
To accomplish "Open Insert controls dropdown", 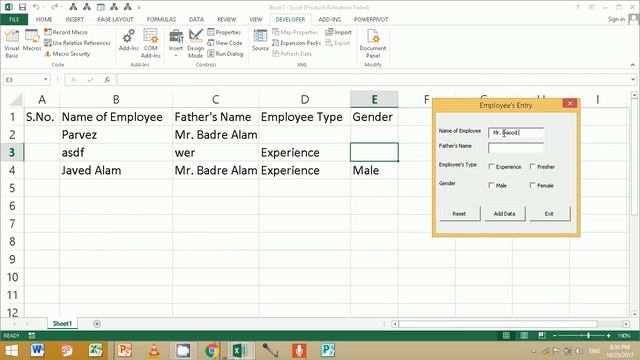I will (176, 43).
